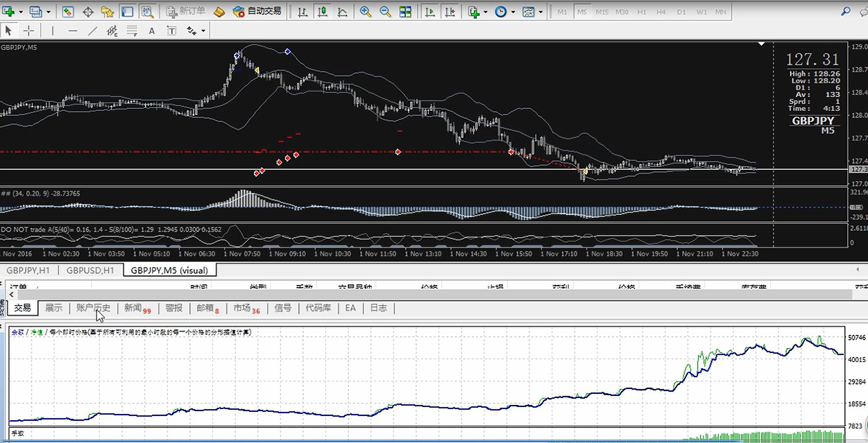Switch to candlestick chart mode

point(323,12)
